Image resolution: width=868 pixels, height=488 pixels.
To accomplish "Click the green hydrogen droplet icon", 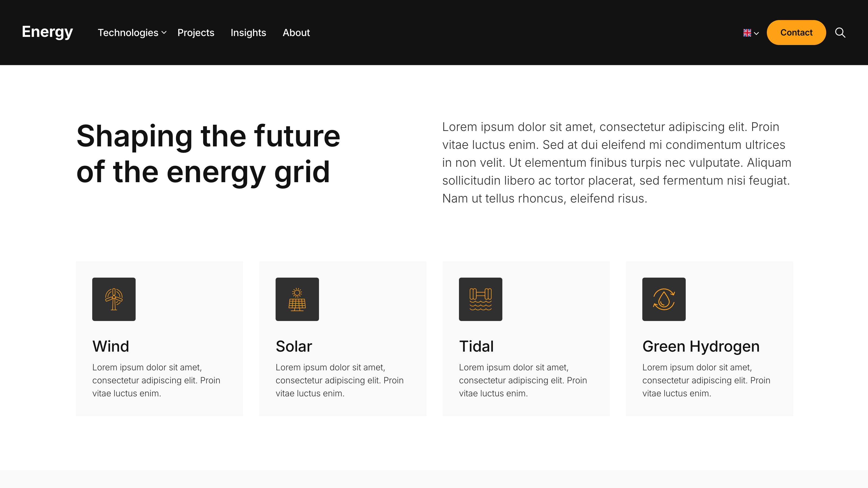I will [x=663, y=299].
